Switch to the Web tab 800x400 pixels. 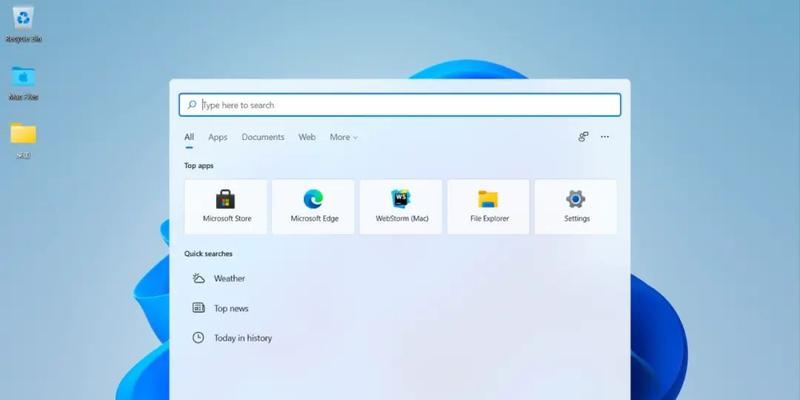[x=307, y=137]
